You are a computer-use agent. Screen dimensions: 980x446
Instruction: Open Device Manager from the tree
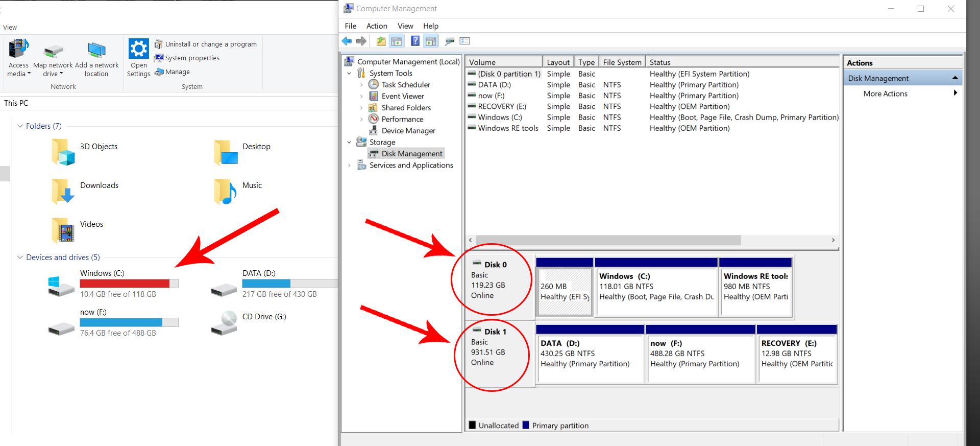click(x=408, y=131)
